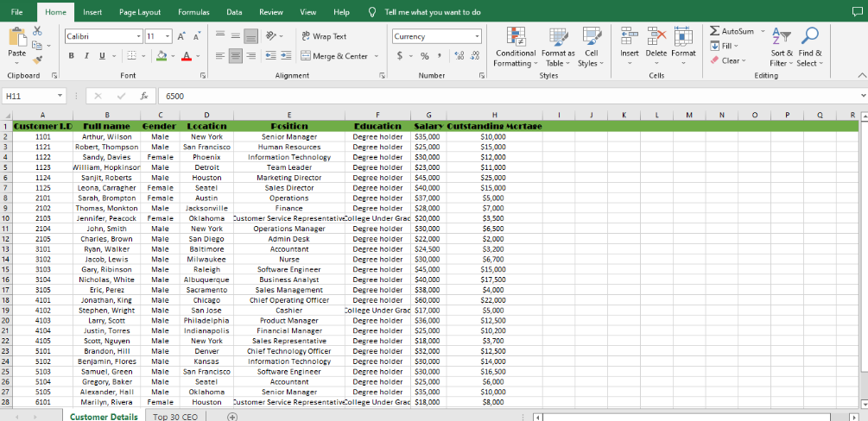
Task: Open Sort & Filter
Action: (782, 47)
